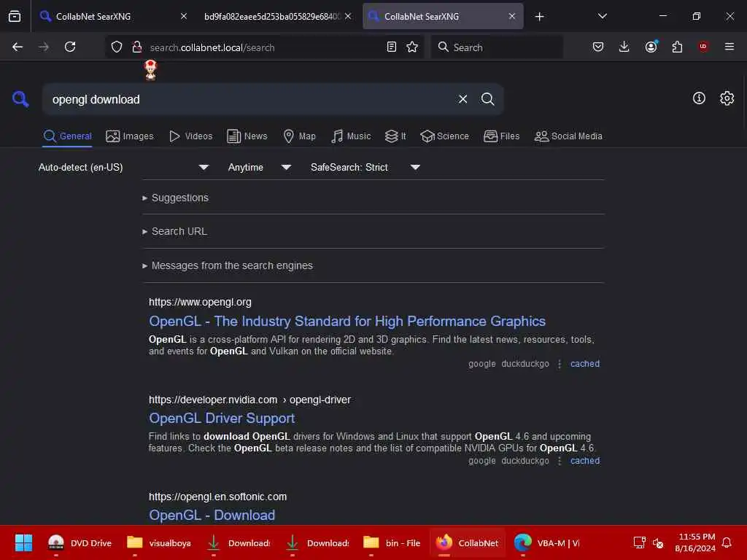Toggle Reader View icon in the address bar
The height and width of the screenshot is (560, 747).
coord(391,47)
